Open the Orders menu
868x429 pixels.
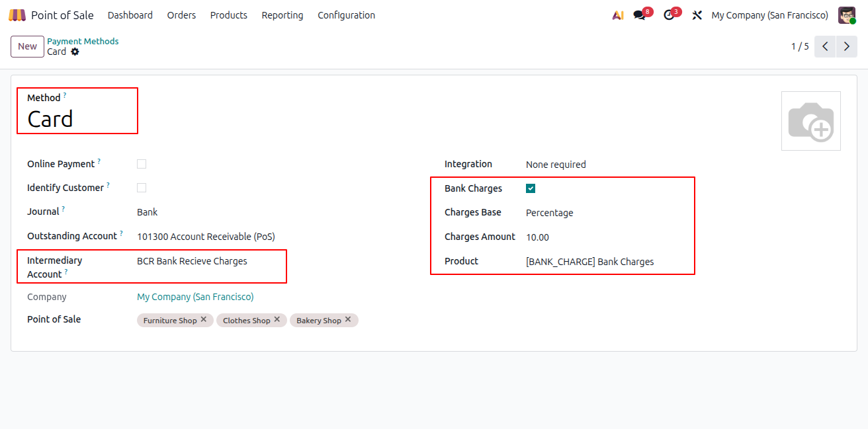coord(181,15)
